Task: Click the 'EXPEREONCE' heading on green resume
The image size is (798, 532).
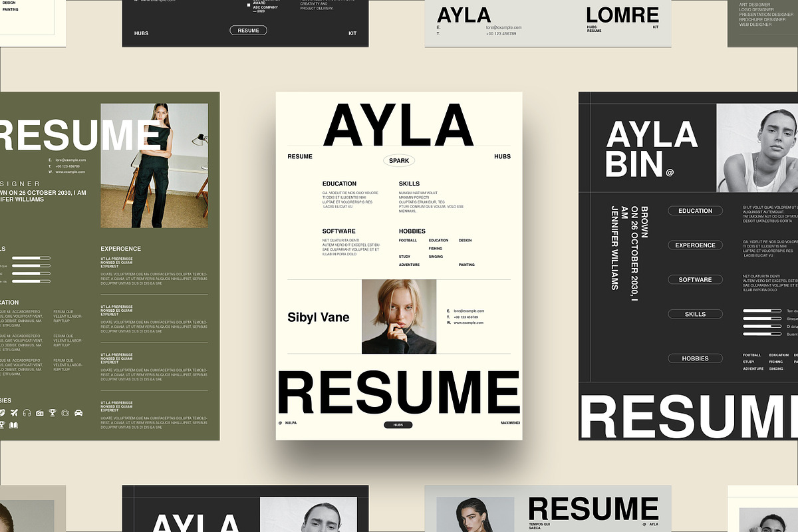Action: pyautogui.click(x=121, y=249)
